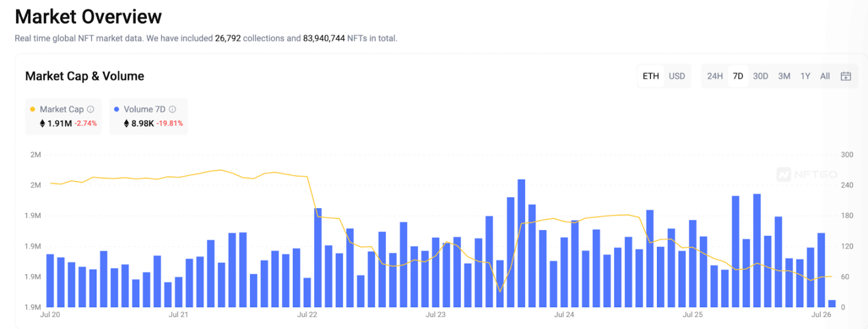Click the Ethereum icon next to 8.98K
Image resolution: width=868 pixels, height=329 pixels.
coord(127,123)
